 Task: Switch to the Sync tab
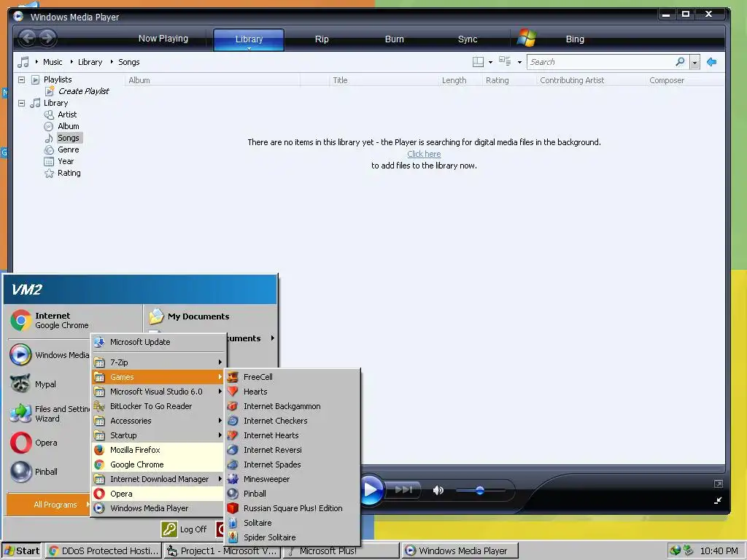pyautogui.click(x=468, y=39)
